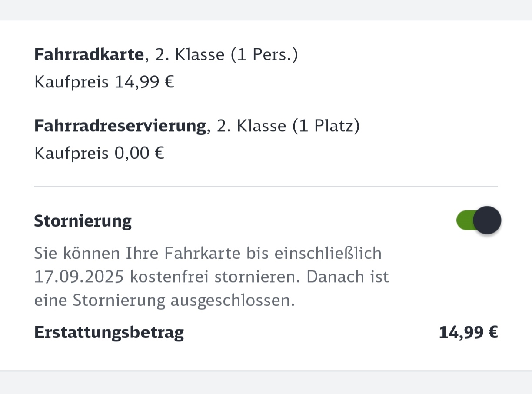Click the word "einschließlich" in the notice
Screen dimensions: 532x394
tap(328, 254)
